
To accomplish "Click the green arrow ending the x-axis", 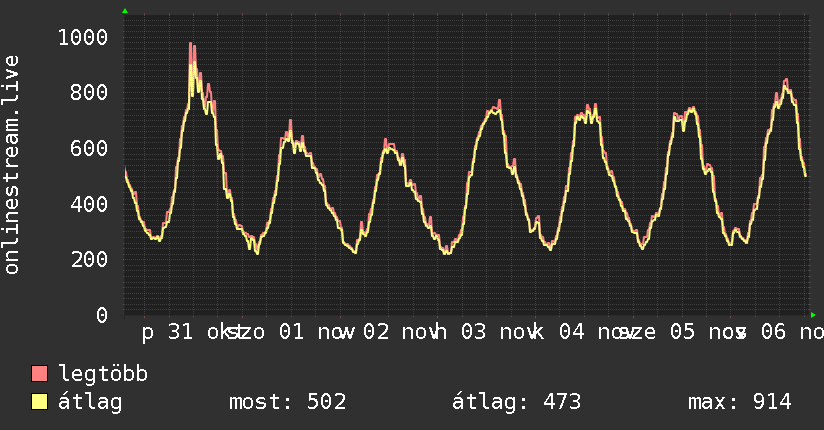I will 813,315.
